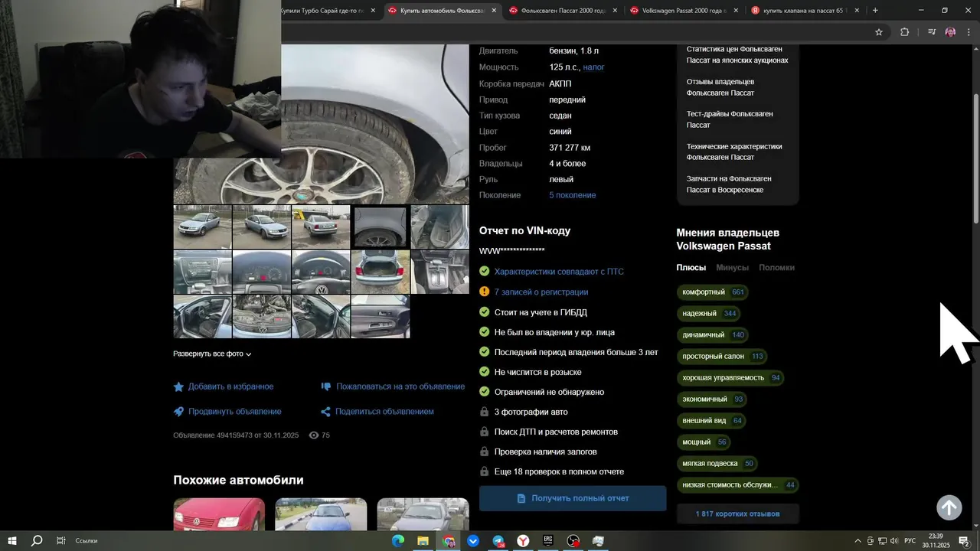
Task: Open 'Характеристики совпадают с ПТС' link
Action: (559, 272)
